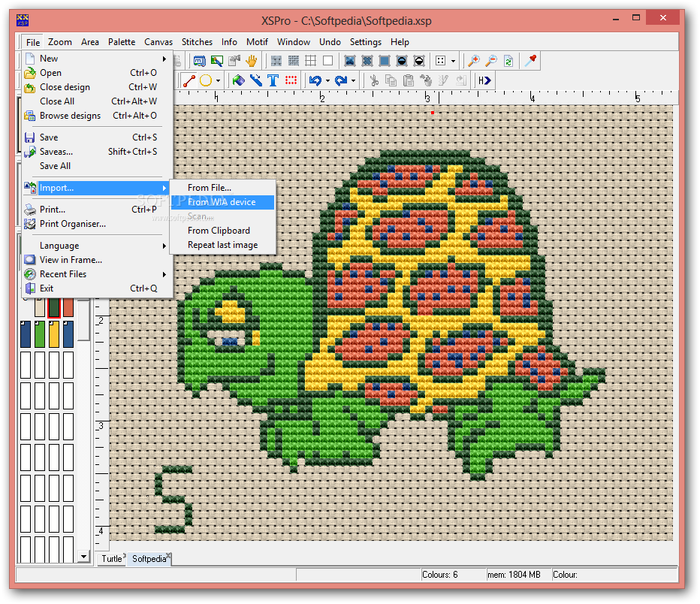Image resolution: width=700 pixels, height=604 pixels.
Task: Click the blue undo arrow icon
Action: click(x=315, y=81)
